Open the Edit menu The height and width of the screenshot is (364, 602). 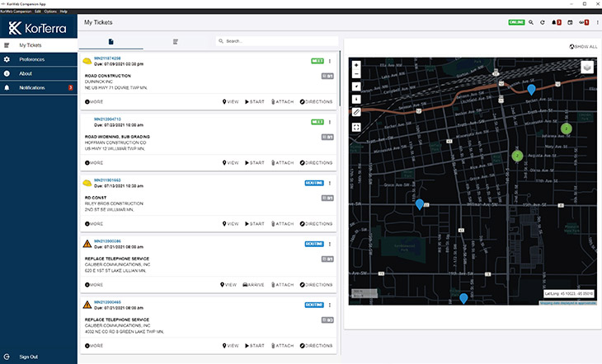(x=38, y=12)
